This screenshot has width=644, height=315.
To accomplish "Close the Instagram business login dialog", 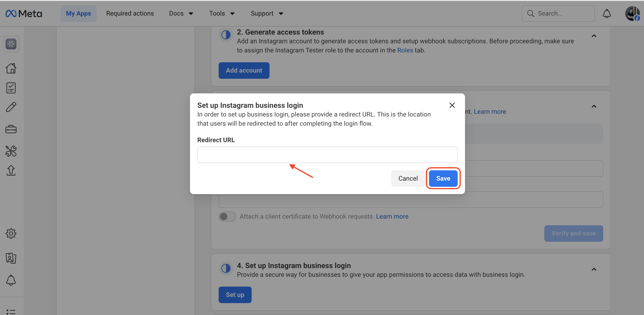I will point(452,105).
